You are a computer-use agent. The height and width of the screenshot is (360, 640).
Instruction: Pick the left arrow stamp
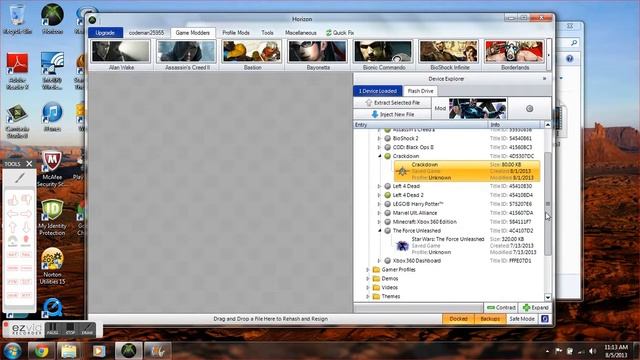click(13, 214)
